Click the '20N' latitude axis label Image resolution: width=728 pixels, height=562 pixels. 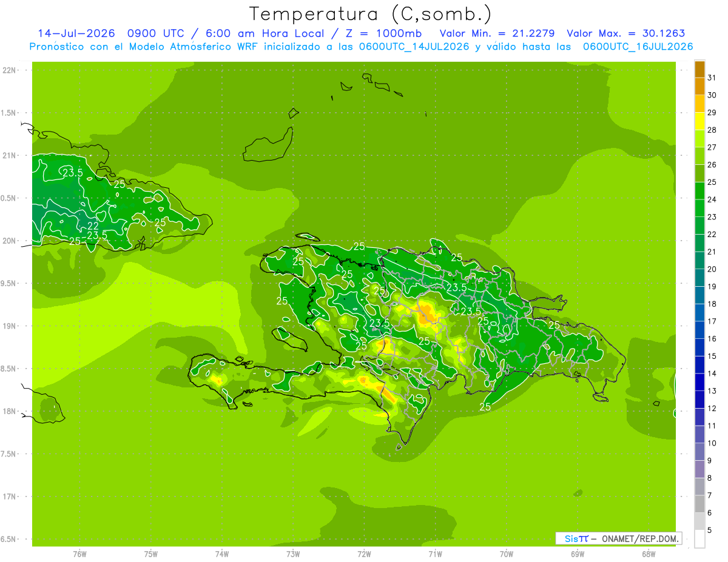pyautogui.click(x=10, y=241)
